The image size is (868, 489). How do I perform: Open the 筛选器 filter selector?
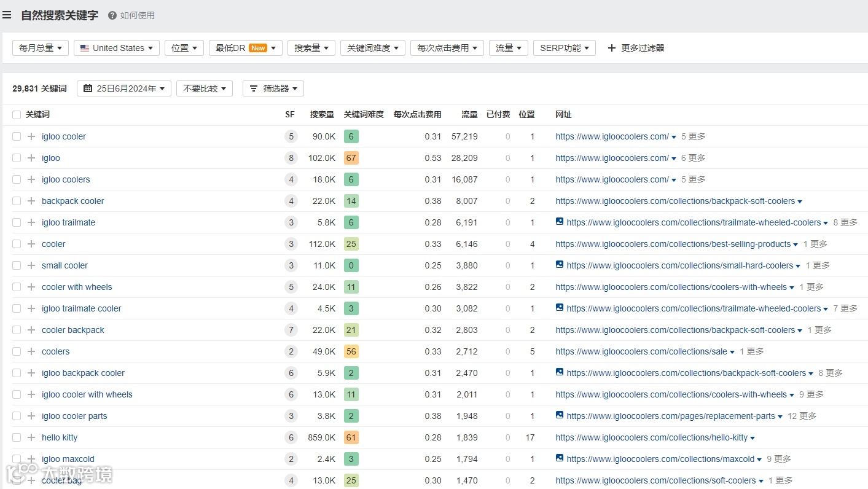[273, 88]
